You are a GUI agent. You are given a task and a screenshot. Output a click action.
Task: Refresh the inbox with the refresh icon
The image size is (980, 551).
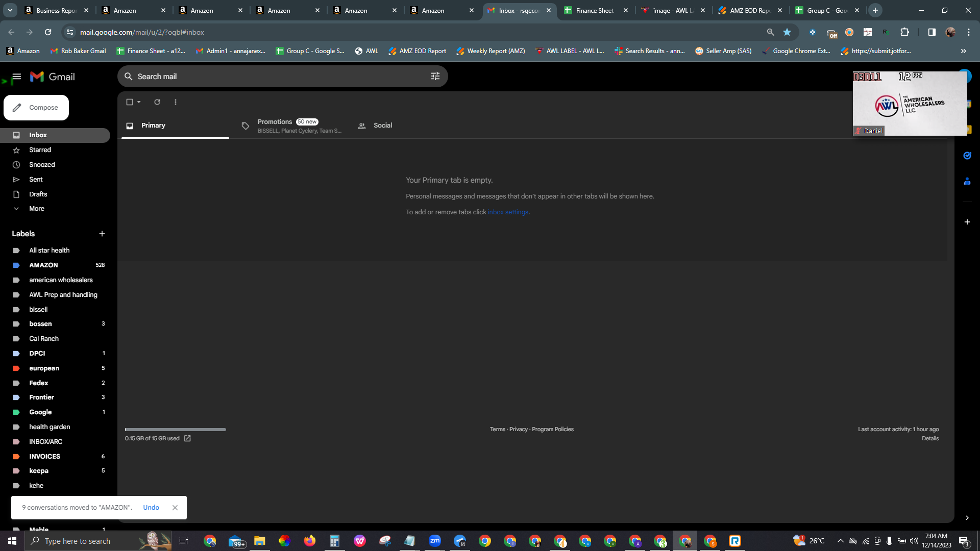click(x=157, y=102)
